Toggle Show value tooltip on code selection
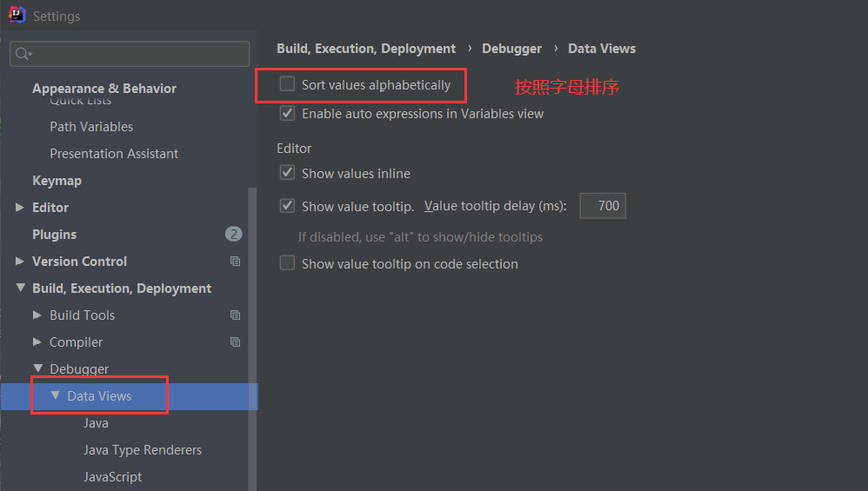Image resolution: width=868 pixels, height=491 pixels. [x=287, y=263]
